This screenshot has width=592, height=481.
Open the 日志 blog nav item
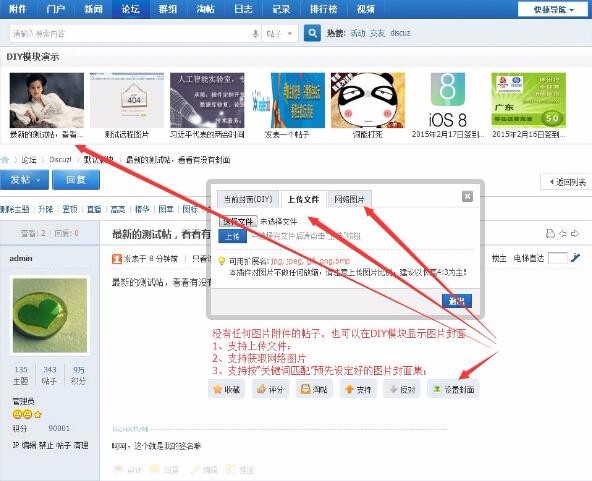(x=244, y=9)
